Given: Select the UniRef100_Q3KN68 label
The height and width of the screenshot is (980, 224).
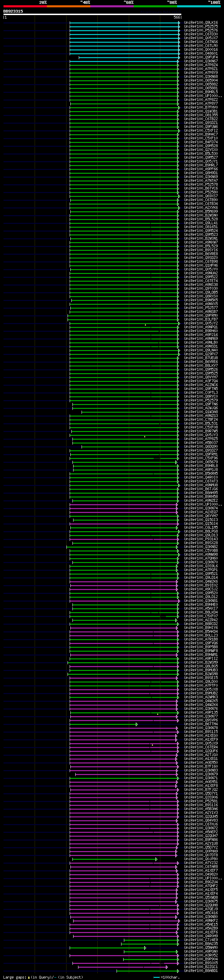Looking at the screenshot, I should click(x=201, y=76).
